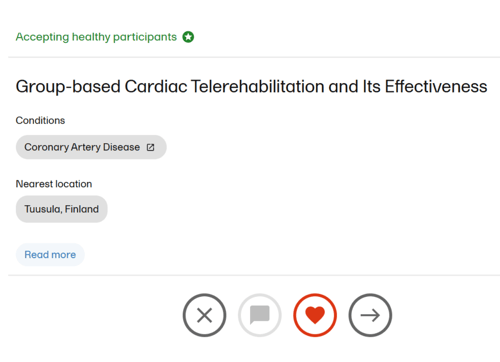Click the word Group-based in the title
The height and width of the screenshot is (362, 500).
(x=68, y=87)
